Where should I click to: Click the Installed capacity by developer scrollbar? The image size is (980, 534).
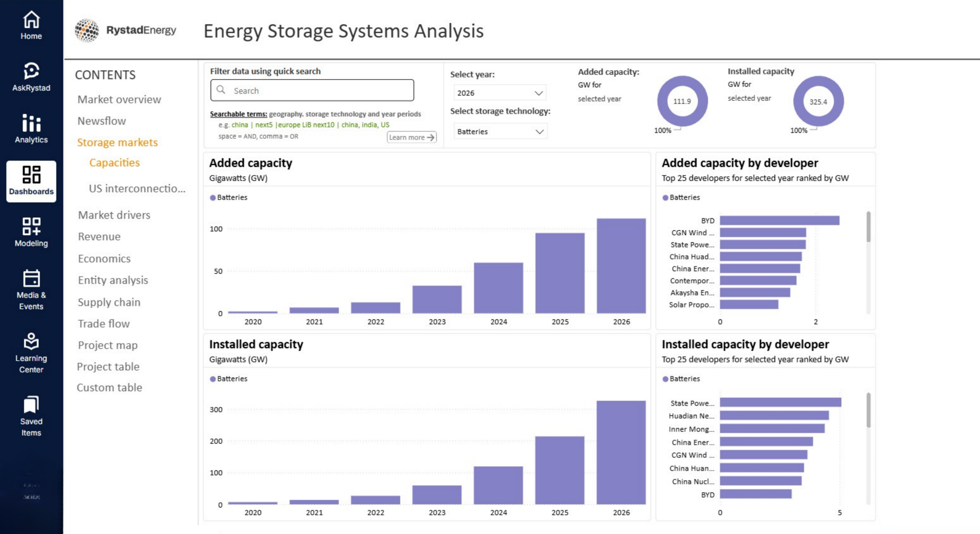click(x=869, y=410)
